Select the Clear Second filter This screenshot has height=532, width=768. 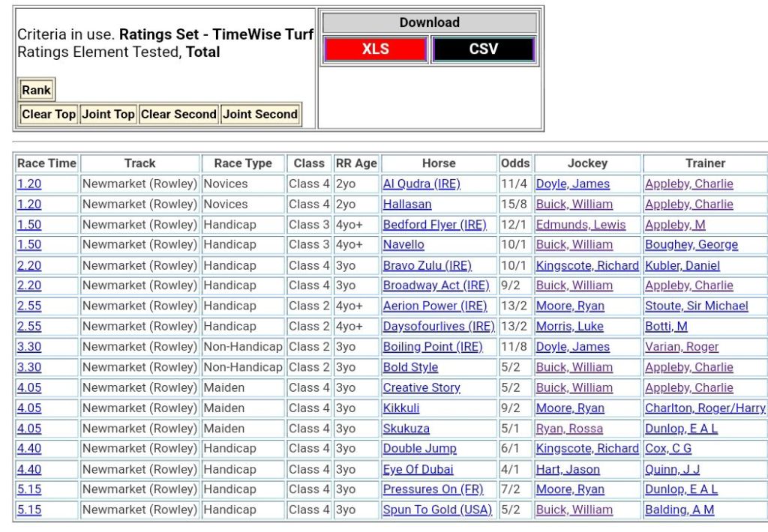178,114
